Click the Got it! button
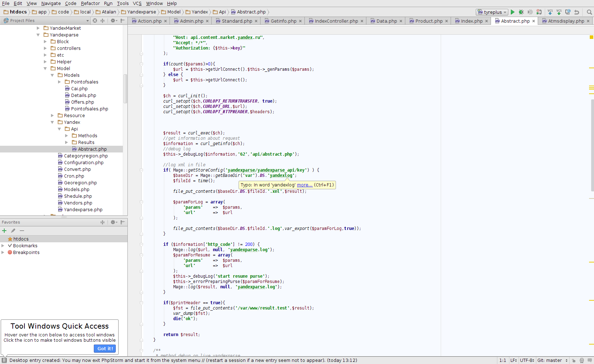 tap(105, 348)
